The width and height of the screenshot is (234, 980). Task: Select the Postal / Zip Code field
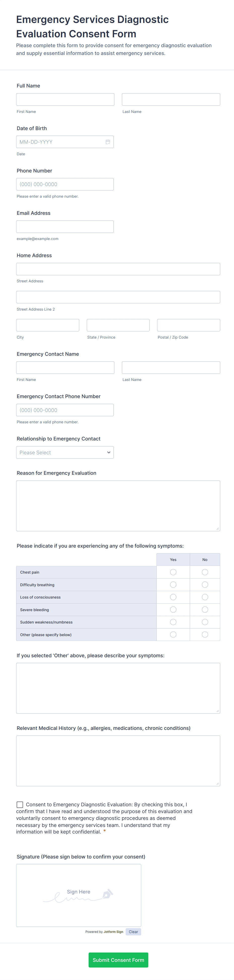pyautogui.click(x=188, y=325)
